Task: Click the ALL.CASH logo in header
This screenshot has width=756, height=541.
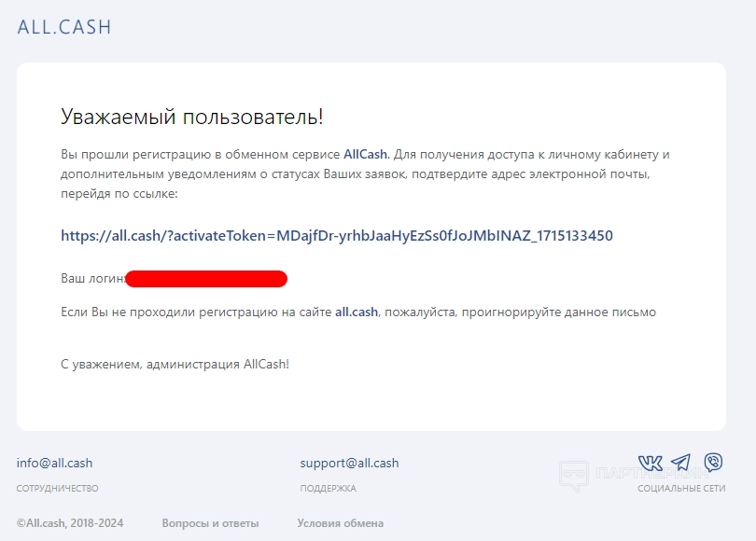Action: click(x=64, y=27)
